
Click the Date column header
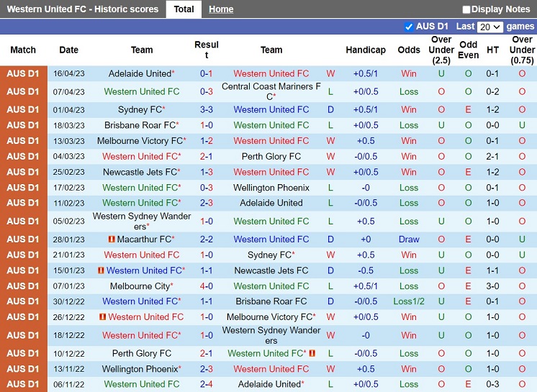click(68, 50)
